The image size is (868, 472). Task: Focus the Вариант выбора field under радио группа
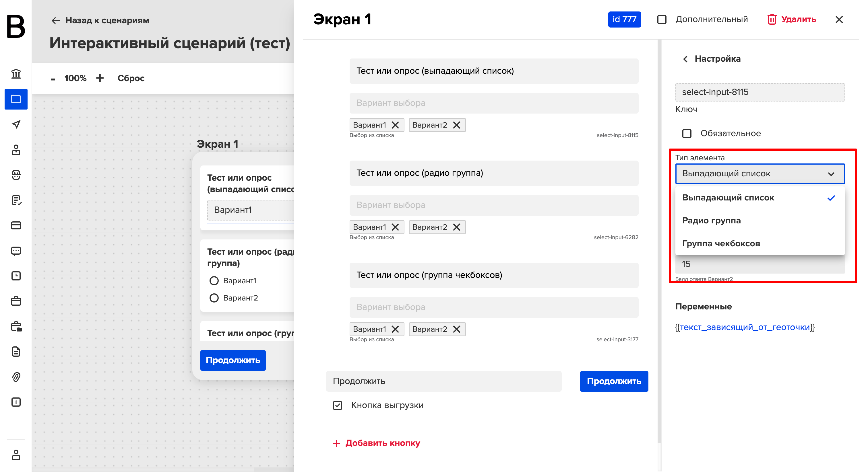494,205
